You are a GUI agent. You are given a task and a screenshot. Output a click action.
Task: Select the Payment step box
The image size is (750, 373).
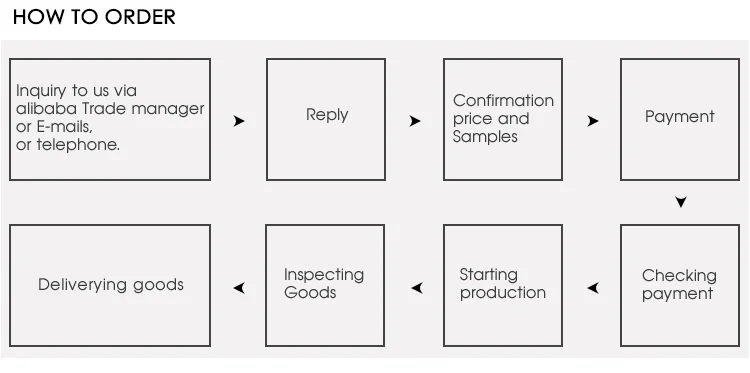(680, 120)
